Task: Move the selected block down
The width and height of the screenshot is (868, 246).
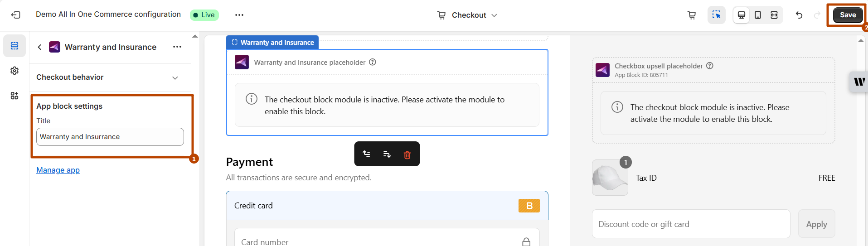Action: [x=387, y=154]
